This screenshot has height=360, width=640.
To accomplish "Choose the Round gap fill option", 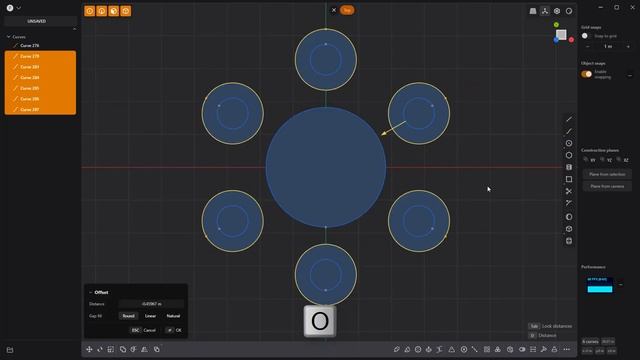I will [x=128, y=316].
